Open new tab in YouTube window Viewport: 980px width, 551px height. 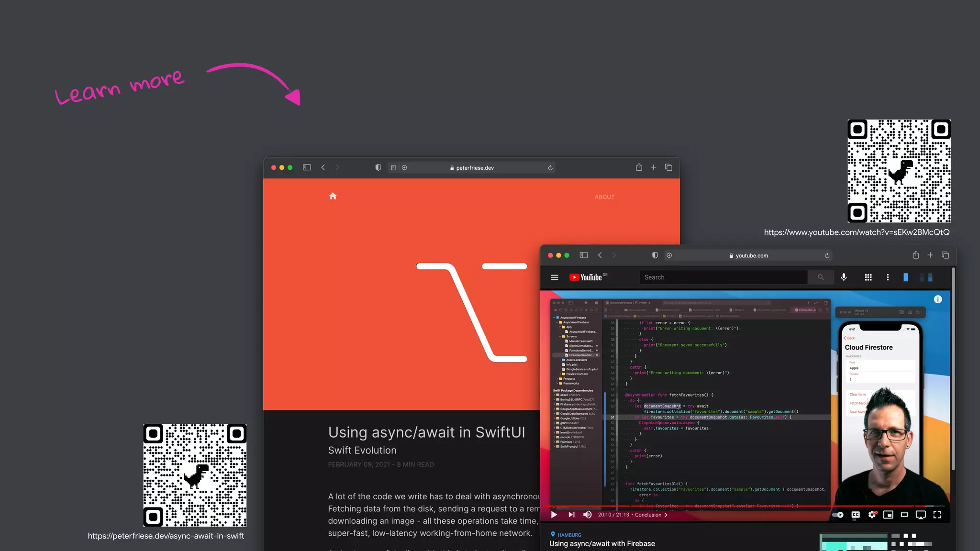click(930, 255)
